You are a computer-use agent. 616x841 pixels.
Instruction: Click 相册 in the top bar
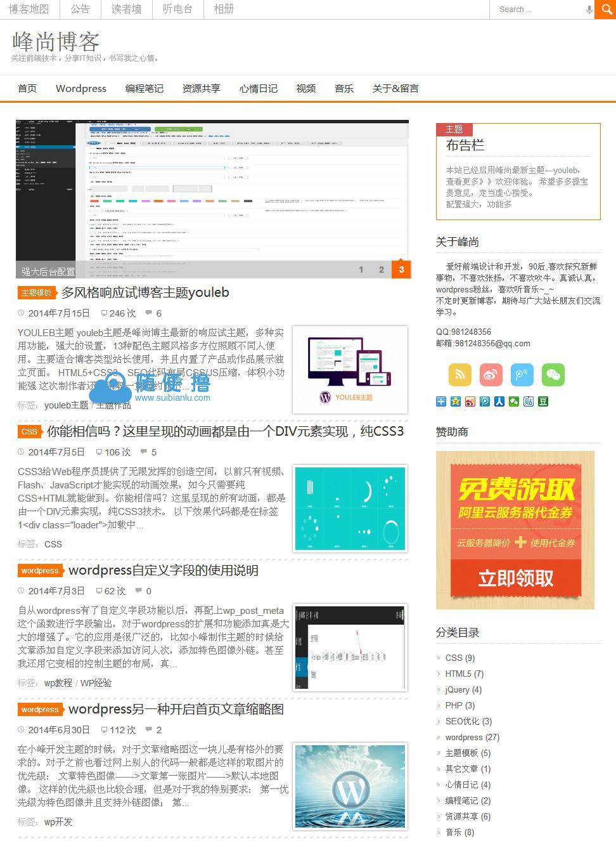coord(224,9)
